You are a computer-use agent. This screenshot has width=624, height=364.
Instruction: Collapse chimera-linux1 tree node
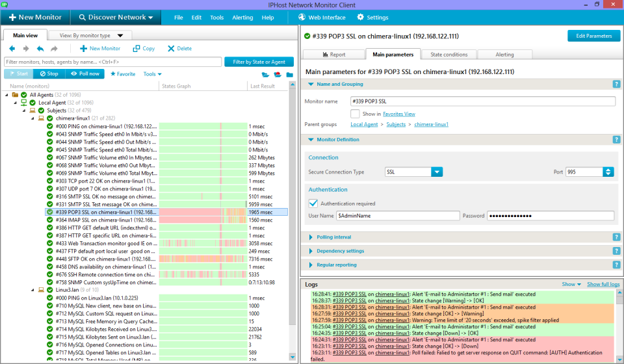pos(33,118)
